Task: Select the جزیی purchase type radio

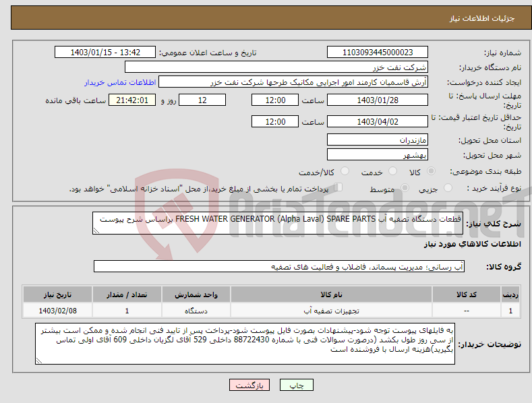Action: coord(448,187)
